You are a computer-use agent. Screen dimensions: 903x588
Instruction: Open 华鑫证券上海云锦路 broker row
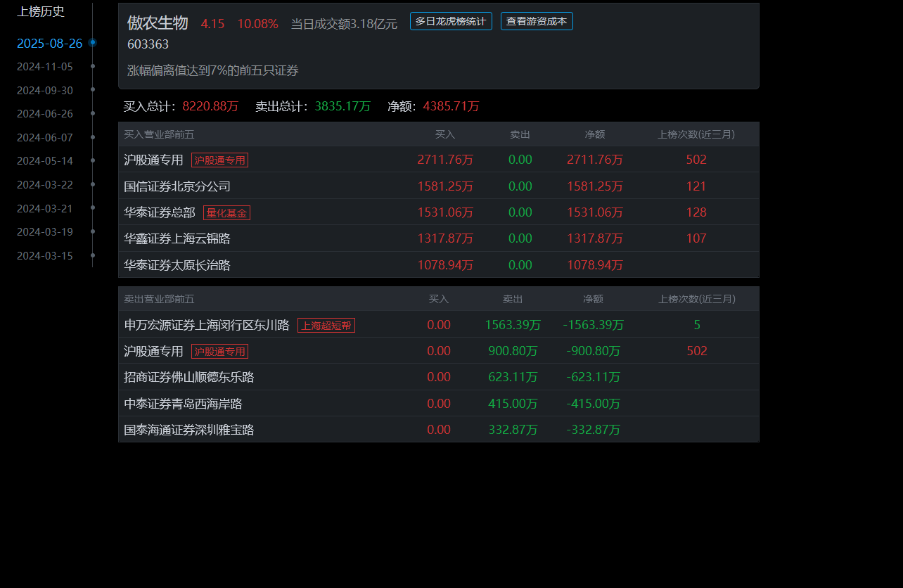pos(439,238)
